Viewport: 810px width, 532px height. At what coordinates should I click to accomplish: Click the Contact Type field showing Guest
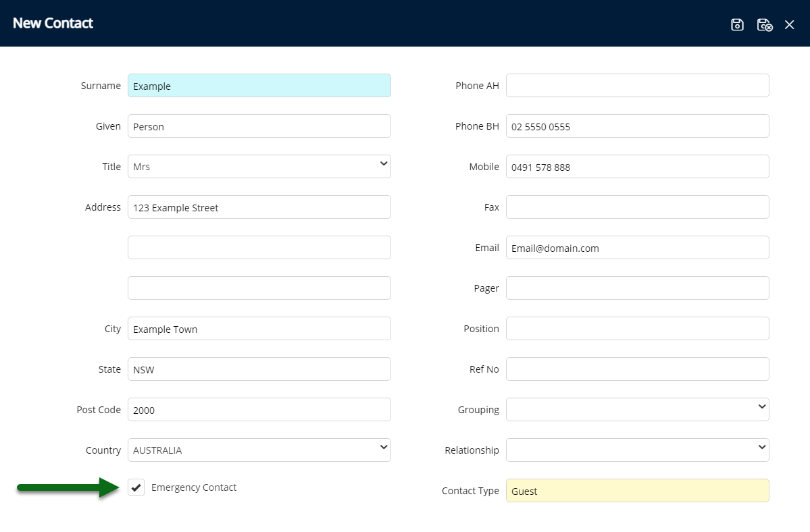tap(637, 491)
